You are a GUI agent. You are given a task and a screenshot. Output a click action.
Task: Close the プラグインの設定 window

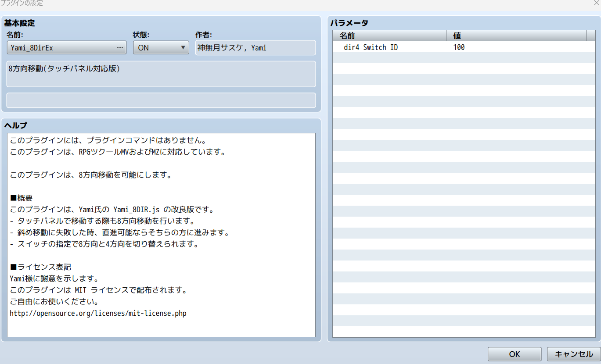[596, 4]
